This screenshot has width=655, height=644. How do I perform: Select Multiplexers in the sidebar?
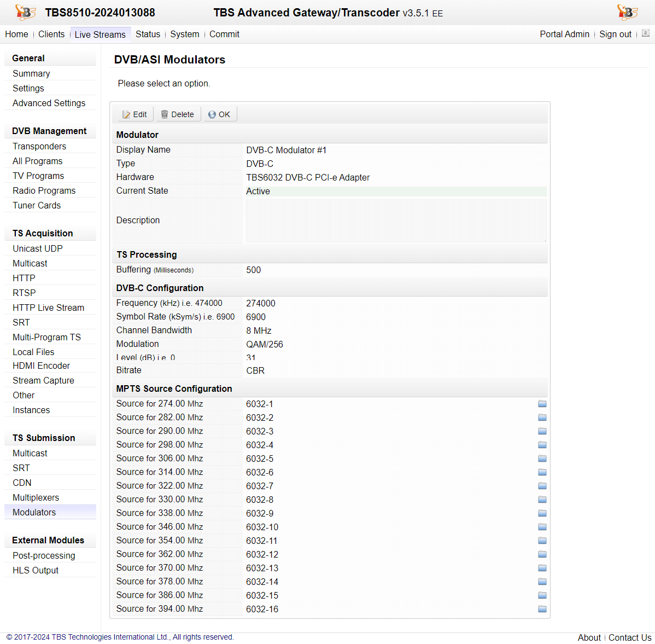click(36, 497)
